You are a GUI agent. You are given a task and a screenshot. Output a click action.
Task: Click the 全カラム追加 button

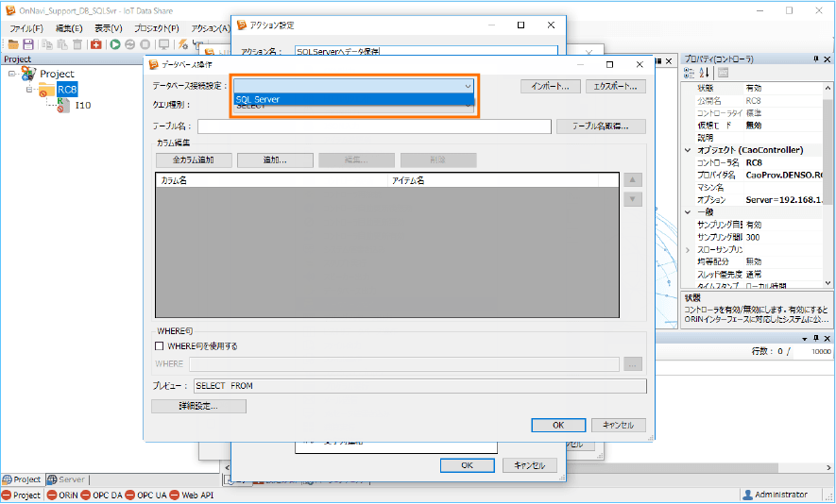193,160
